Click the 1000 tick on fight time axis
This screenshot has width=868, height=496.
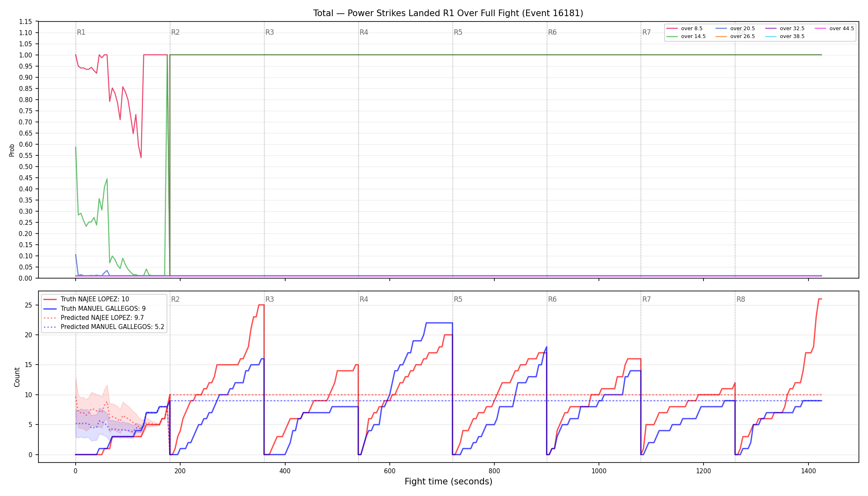click(599, 470)
